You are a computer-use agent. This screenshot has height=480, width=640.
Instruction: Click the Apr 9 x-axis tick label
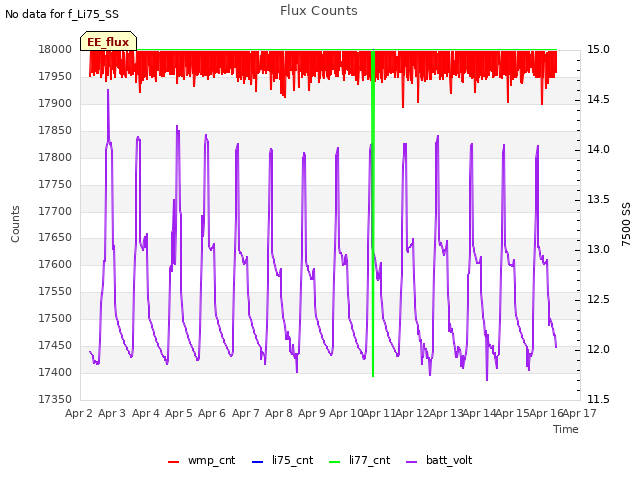pos(312,413)
